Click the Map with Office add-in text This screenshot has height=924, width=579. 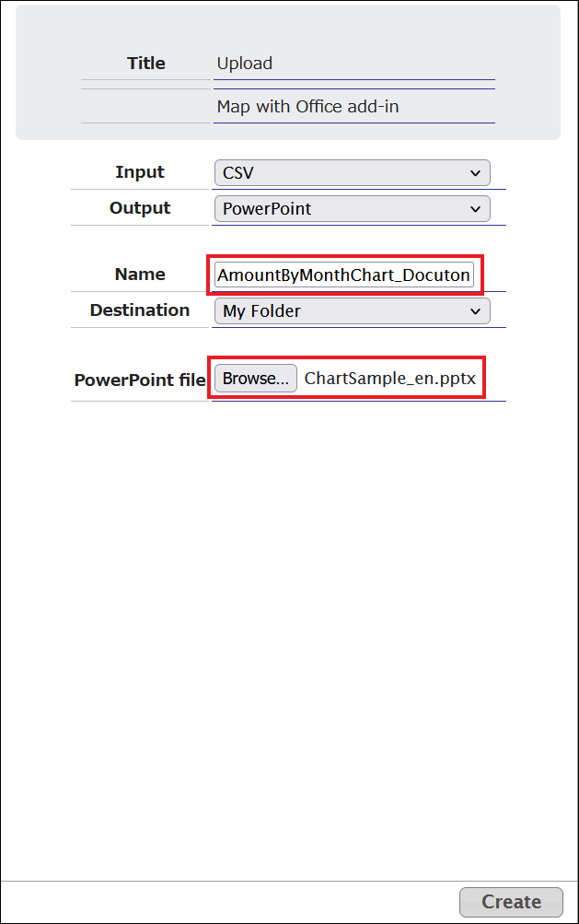pyautogui.click(x=307, y=107)
